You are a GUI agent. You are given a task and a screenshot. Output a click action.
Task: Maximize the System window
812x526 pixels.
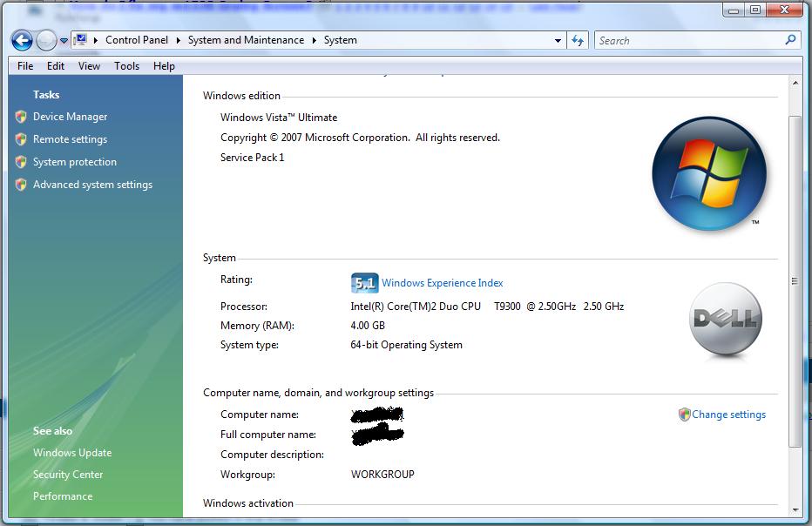pos(755,10)
